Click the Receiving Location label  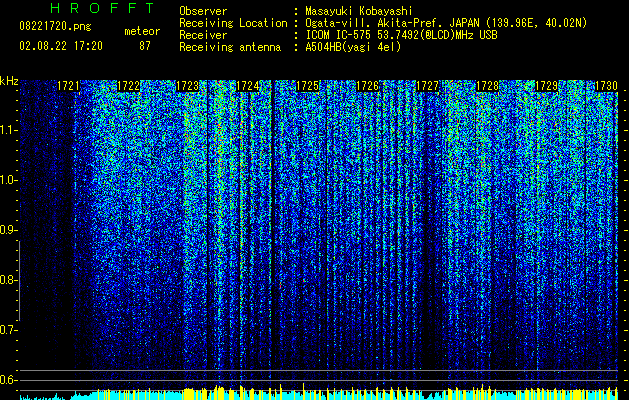pyautogui.click(x=233, y=23)
